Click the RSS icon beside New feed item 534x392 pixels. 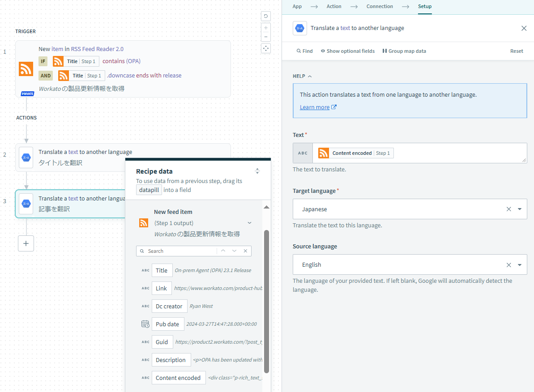coord(144,223)
